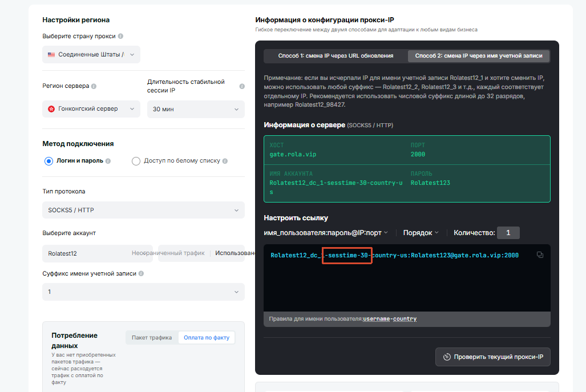Viewport: 586px width, 392px height.
Task: Click the Настроить ссылку heading
Action: 296,218
